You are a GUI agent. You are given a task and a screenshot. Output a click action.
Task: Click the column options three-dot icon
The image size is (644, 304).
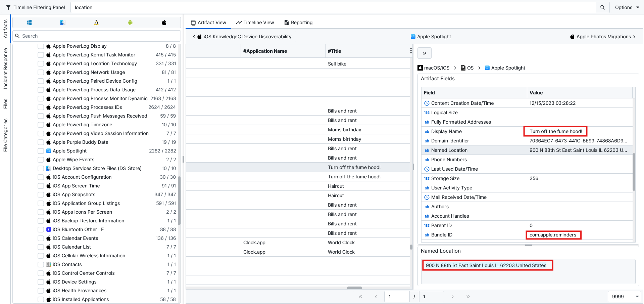click(411, 51)
